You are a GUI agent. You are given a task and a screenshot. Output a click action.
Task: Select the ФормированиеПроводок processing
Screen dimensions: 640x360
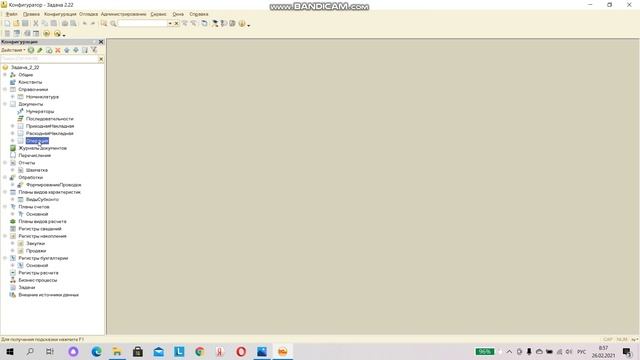point(53,185)
